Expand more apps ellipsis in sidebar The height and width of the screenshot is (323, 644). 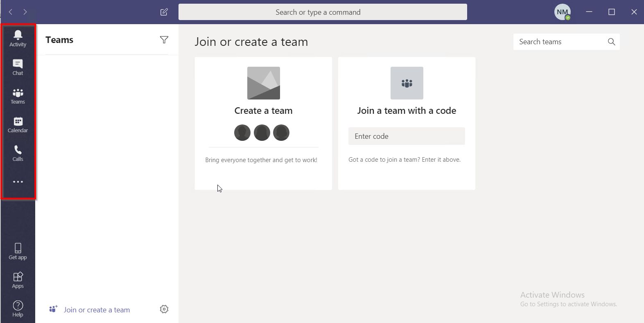(18, 182)
